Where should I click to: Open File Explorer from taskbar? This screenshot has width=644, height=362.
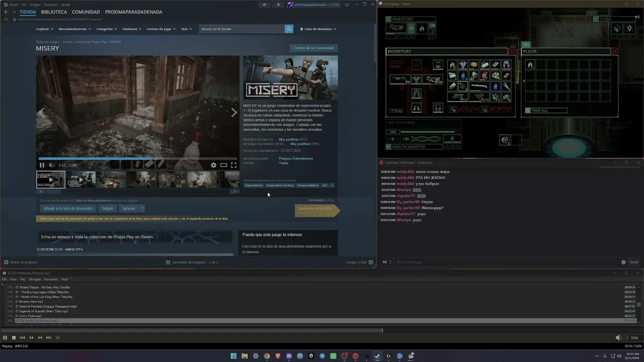click(x=245, y=356)
